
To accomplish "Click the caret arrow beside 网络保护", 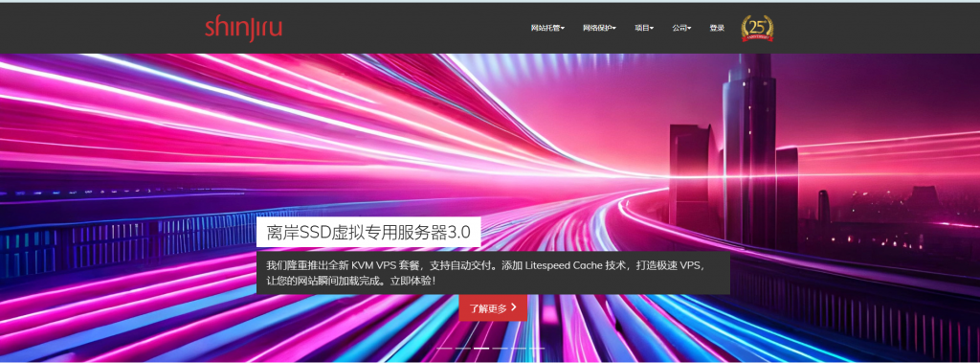I will click(614, 28).
